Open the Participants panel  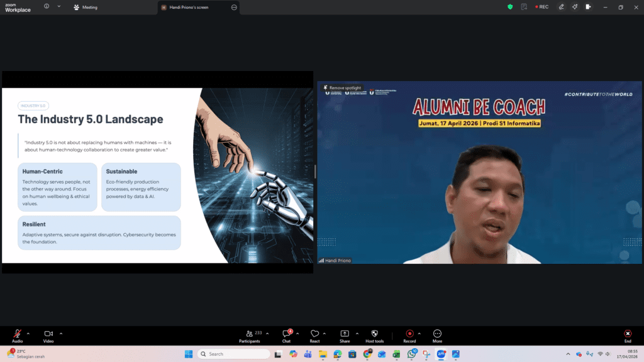pos(250,334)
